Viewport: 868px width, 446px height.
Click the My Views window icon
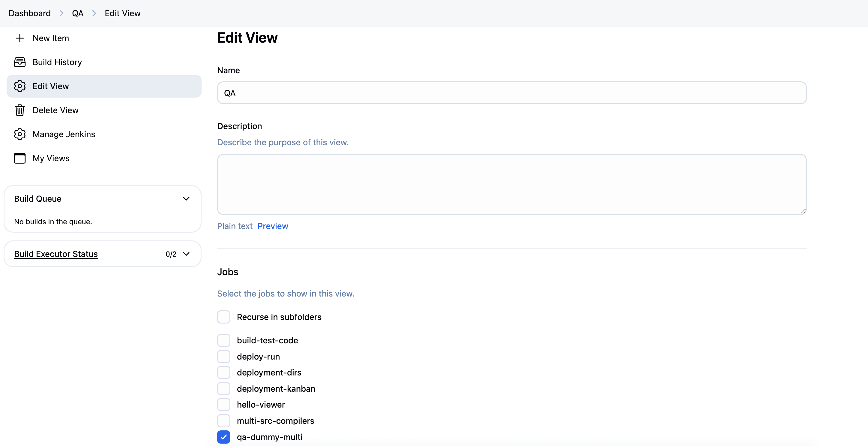[19, 158]
